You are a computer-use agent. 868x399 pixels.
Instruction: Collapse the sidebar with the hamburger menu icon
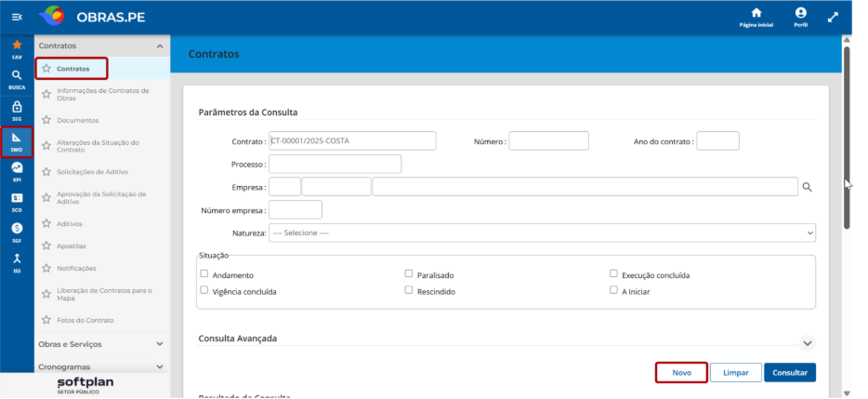17,18
